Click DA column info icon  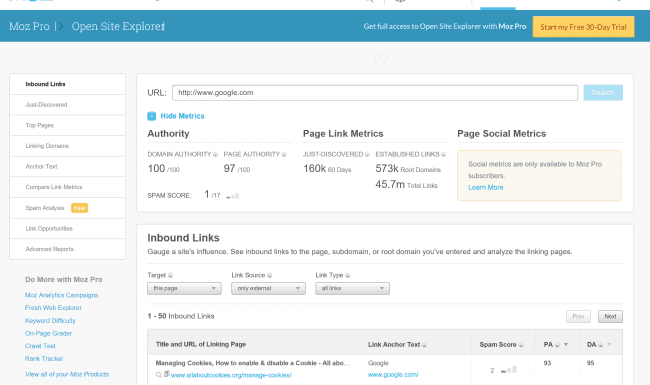(600, 345)
